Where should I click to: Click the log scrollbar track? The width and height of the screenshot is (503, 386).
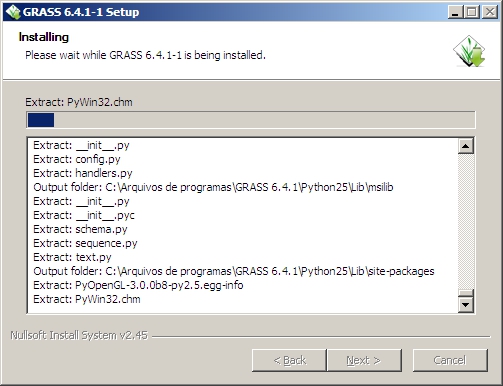point(466,222)
